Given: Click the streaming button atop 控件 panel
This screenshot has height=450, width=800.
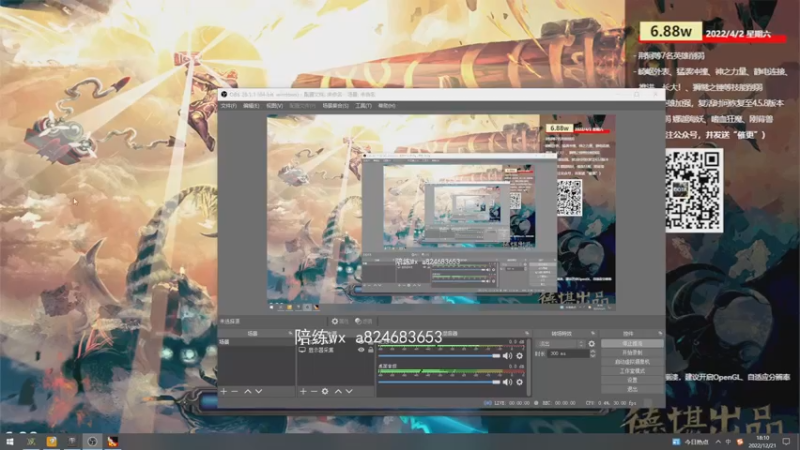Looking at the screenshot, I should point(632,343).
